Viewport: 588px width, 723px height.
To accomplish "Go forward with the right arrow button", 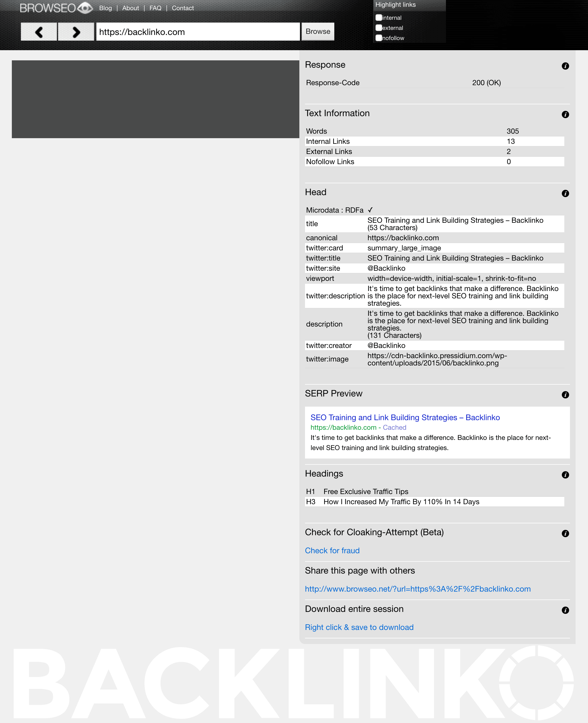I will [x=76, y=32].
